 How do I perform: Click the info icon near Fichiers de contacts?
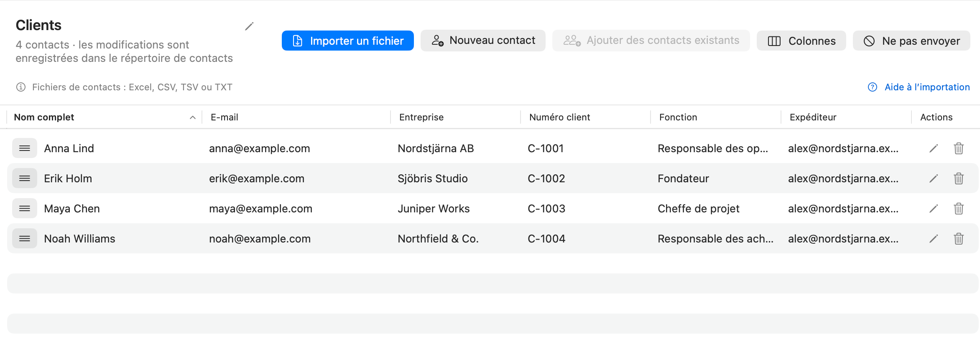click(21, 87)
